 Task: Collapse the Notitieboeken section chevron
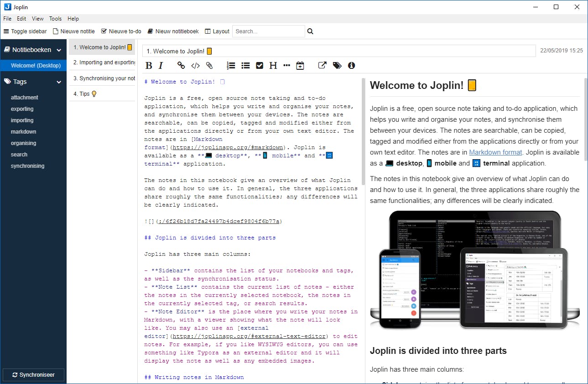click(59, 50)
